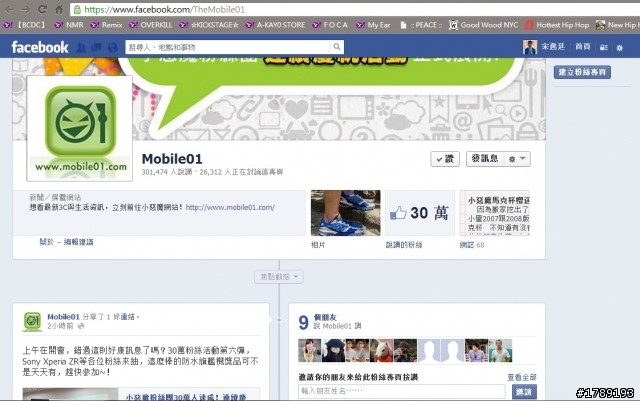Screen dimensions: 640x401
Task: Open the notifications globe icon
Action: 113,48
